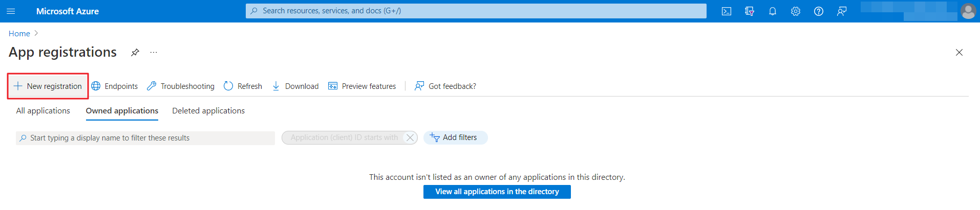980x210 pixels.
Task: Open the Directories and subscriptions filter icon
Action: 750,11
